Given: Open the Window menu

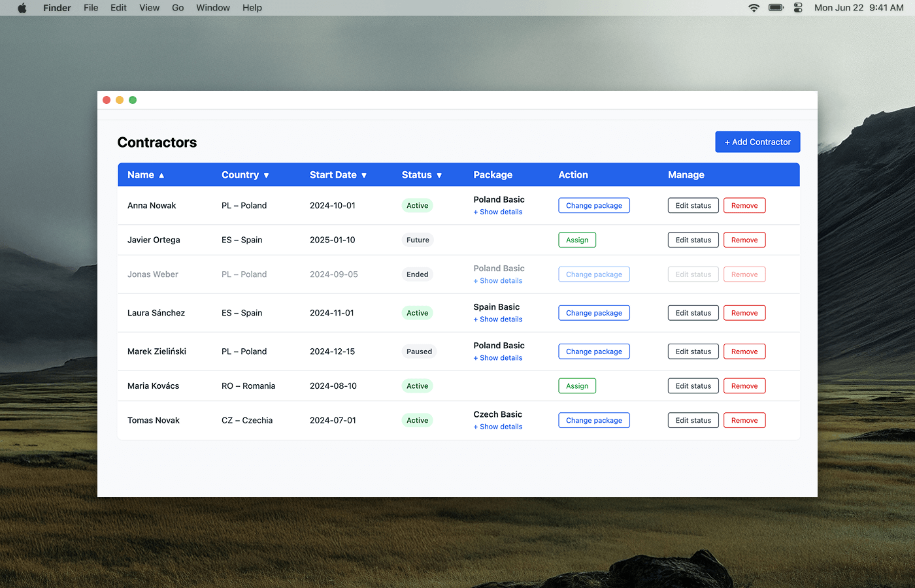Looking at the screenshot, I should pos(213,8).
